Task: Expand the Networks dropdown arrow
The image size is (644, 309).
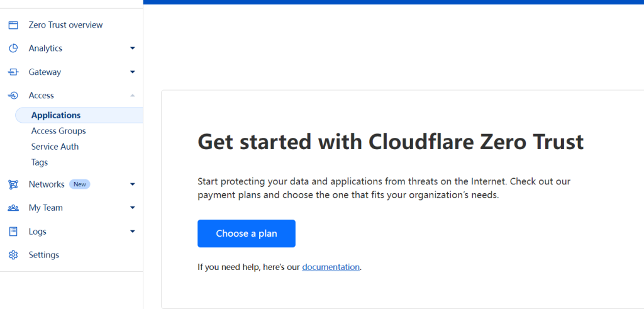Action: point(132,184)
